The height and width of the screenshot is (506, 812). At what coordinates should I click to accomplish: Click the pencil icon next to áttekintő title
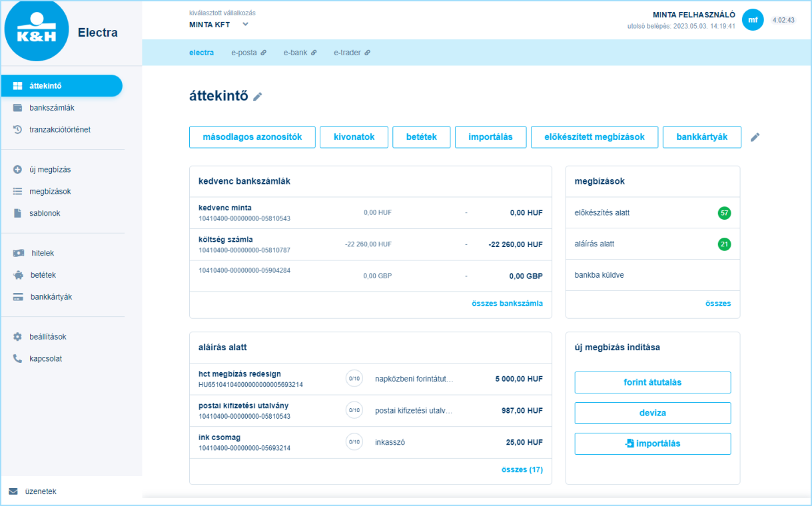pos(258,97)
